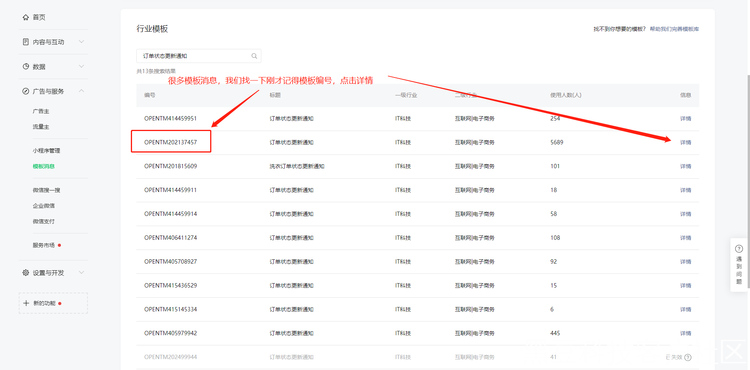Open 详情 for template OPENTM405708927
Viewport: 750px width, 370px height.
point(685,261)
